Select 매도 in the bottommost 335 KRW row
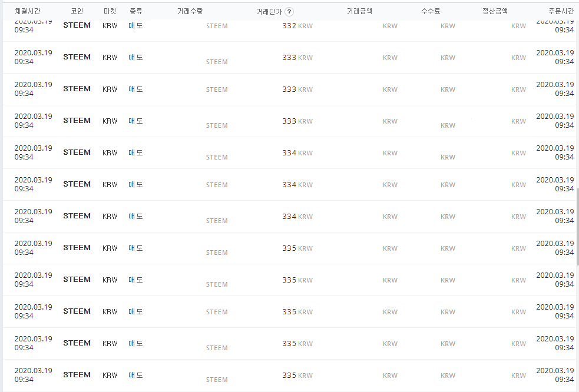579x392 pixels. (135, 375)
